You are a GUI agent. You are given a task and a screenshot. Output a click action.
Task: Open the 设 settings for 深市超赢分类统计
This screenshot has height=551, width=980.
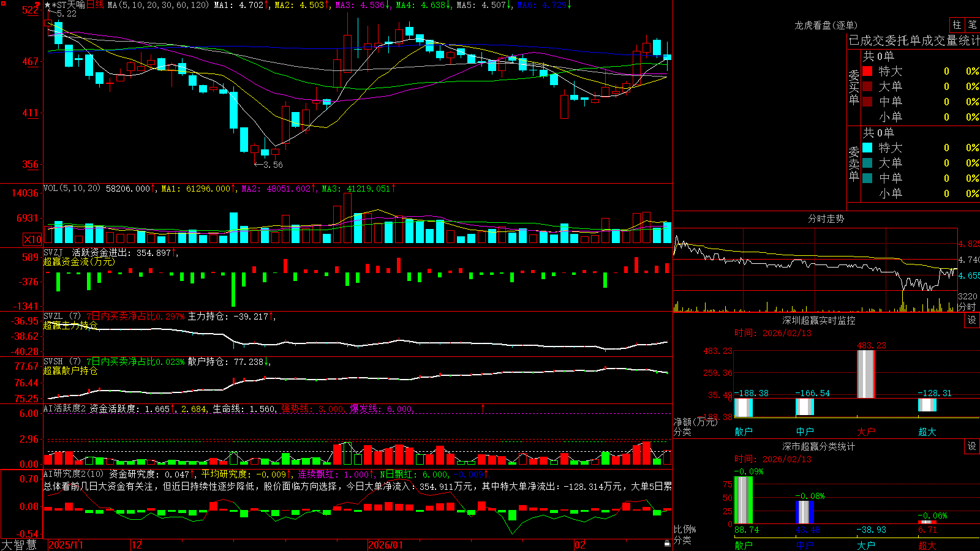pos(972,446)
